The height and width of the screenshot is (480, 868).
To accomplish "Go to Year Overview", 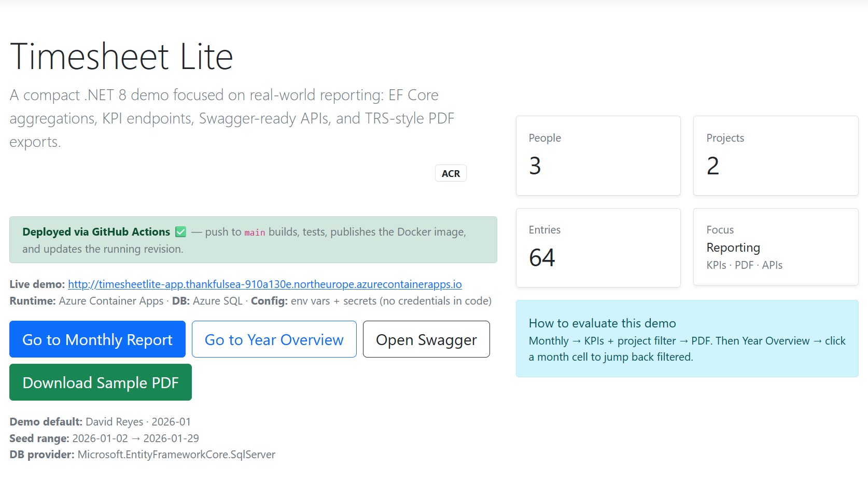I will point(274,339).
